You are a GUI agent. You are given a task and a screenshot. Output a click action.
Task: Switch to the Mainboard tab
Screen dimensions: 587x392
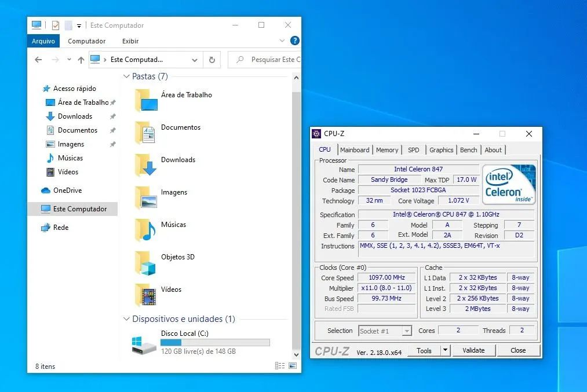pyautogui.click(x=355, y=150)
